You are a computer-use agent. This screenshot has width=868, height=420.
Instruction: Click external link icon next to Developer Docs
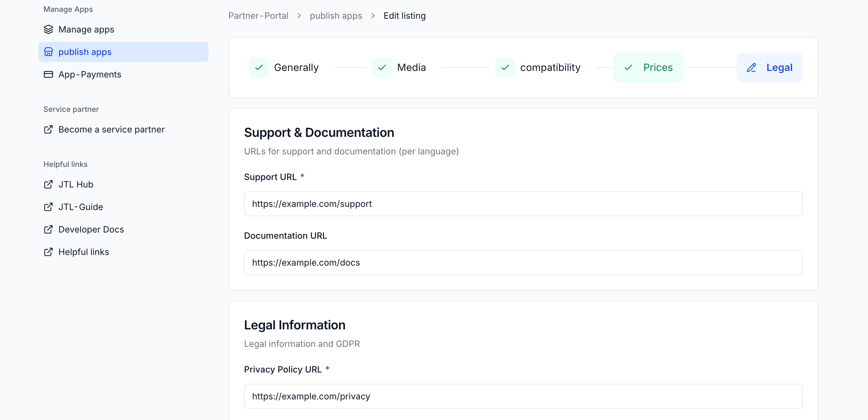(x=48, y=230)
